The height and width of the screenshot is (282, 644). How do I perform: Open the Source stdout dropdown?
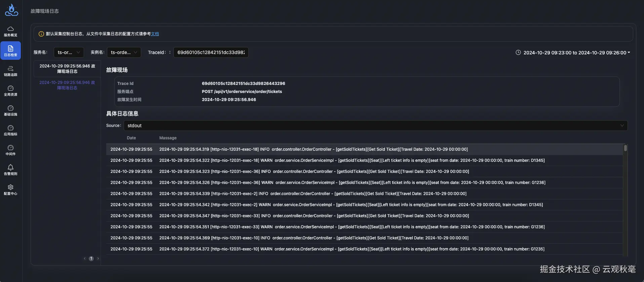[375, 126]
